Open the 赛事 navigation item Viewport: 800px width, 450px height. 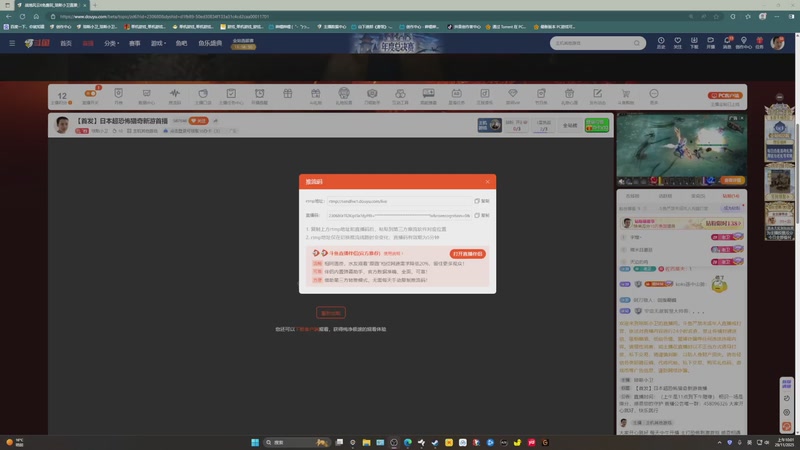click(135, 43)
